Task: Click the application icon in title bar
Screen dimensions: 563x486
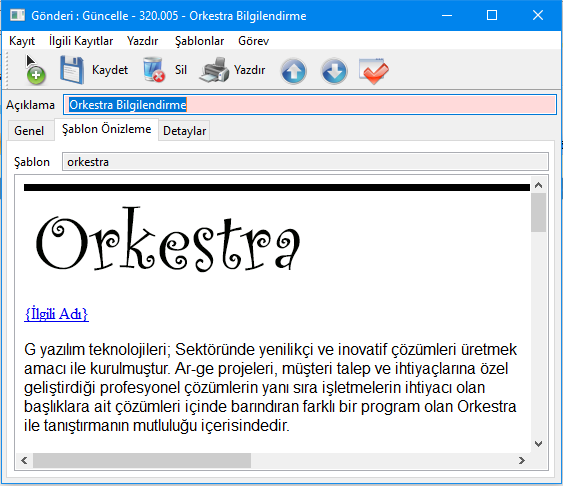Action: point(17,15)
